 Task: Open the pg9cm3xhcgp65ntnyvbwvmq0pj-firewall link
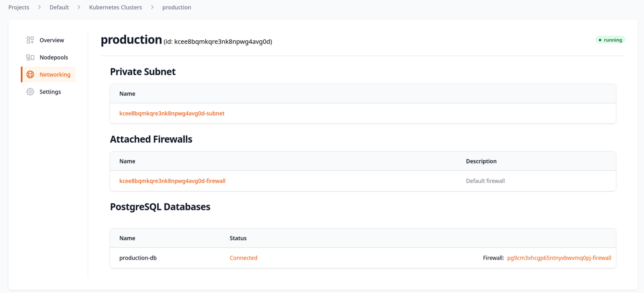(x=559, y=258)
